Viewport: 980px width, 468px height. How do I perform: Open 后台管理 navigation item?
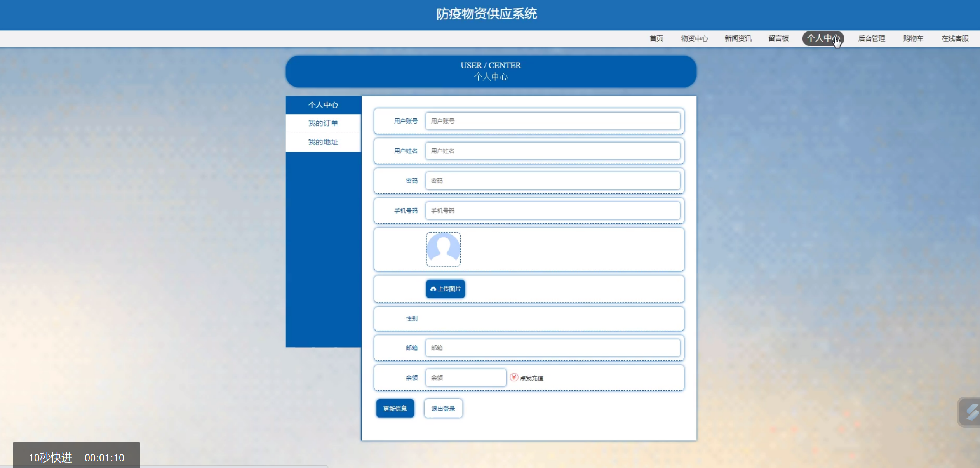(871, 38)
